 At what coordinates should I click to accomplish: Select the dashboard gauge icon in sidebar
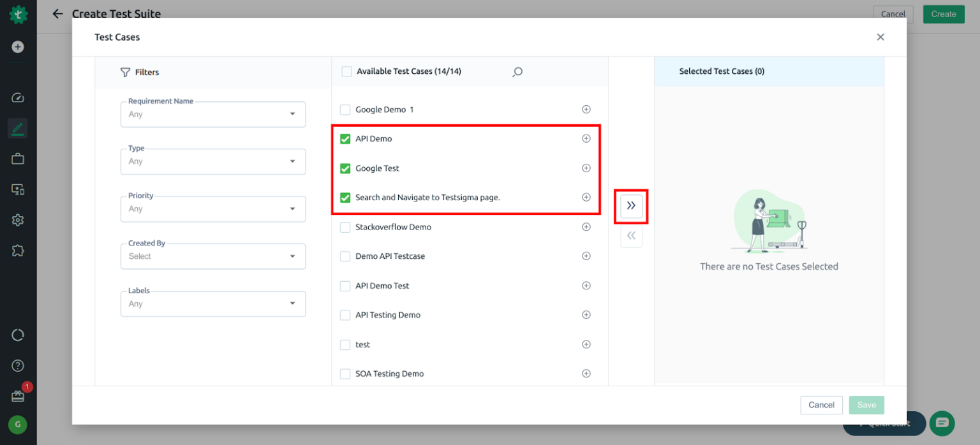click(x=18, y=98)
